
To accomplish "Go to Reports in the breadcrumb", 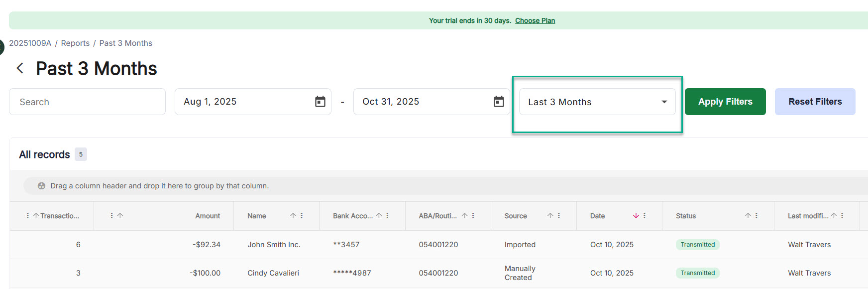I will tap(75, 43).
